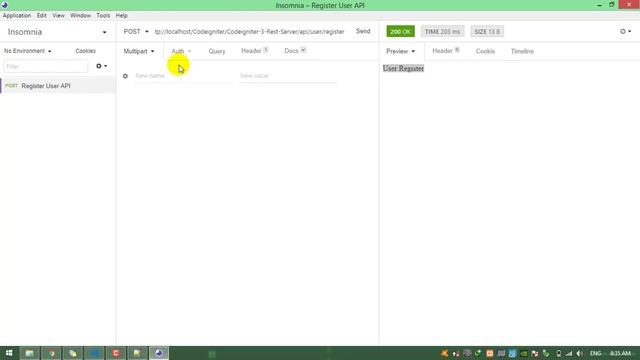Click the form row options gear icon
This screenshot has width=640, height=360.
pos(125,76)
